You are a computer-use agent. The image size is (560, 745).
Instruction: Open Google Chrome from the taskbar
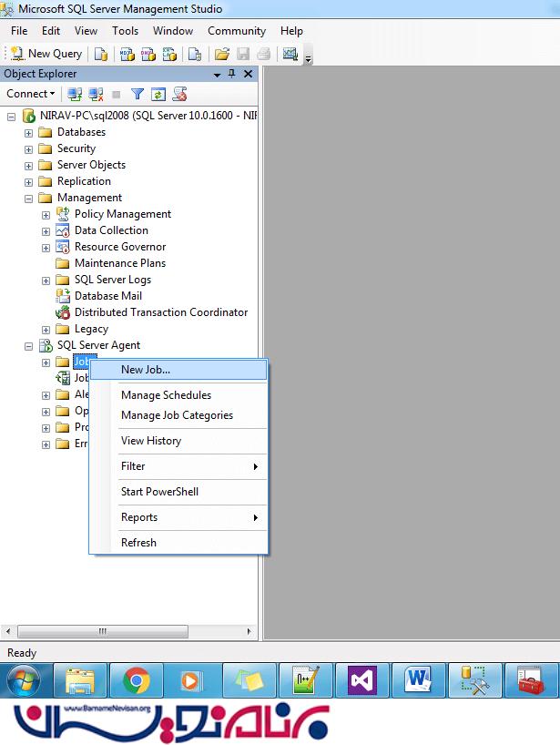pos(137,680)
